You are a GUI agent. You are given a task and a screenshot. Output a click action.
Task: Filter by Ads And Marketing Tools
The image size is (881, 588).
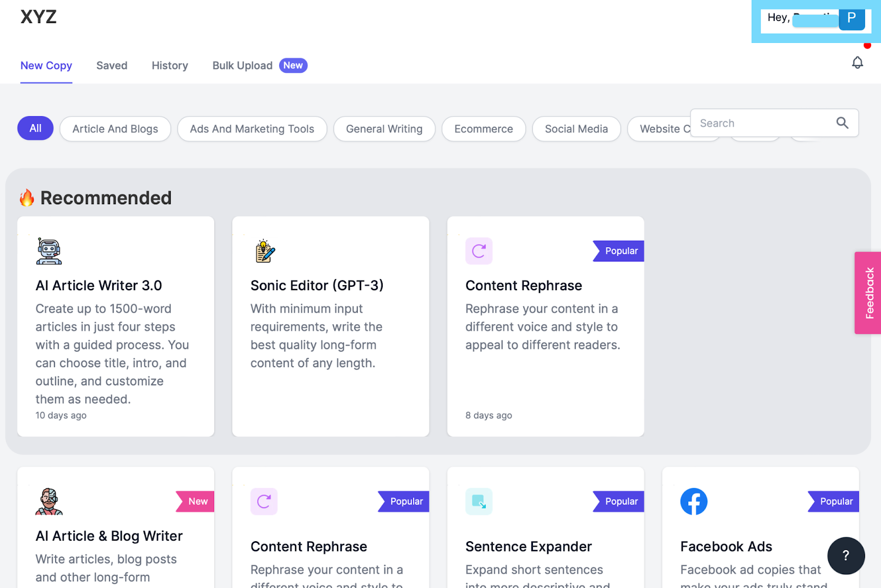point(252,129)
